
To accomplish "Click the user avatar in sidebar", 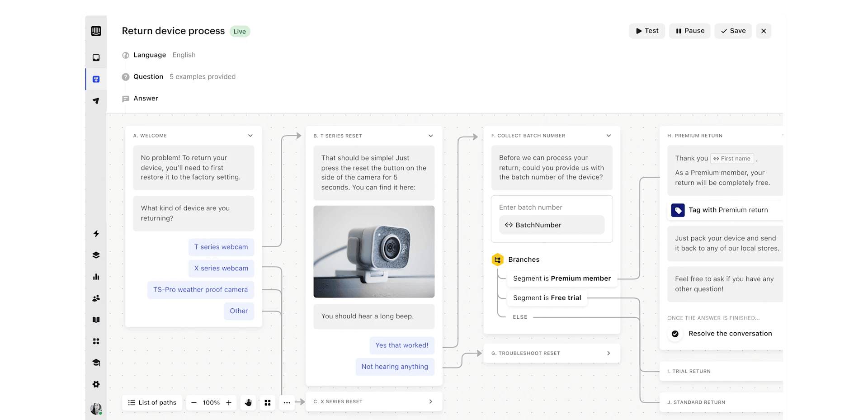I will [96, 409].
